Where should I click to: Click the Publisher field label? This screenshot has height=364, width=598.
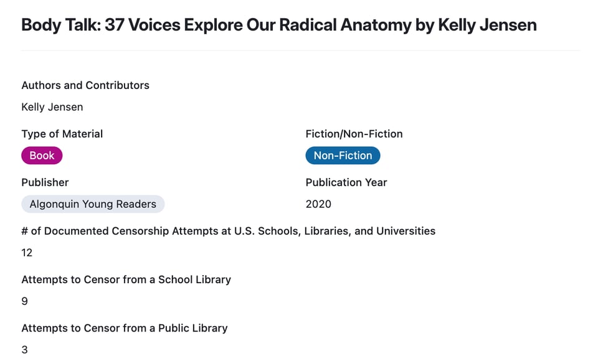[45, 182]
